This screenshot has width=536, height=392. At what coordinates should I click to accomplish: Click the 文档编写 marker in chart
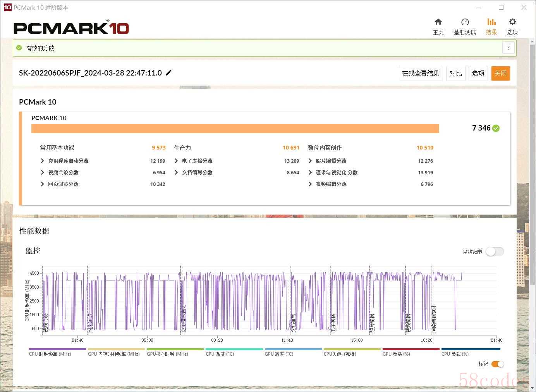(x=294, y=323)
